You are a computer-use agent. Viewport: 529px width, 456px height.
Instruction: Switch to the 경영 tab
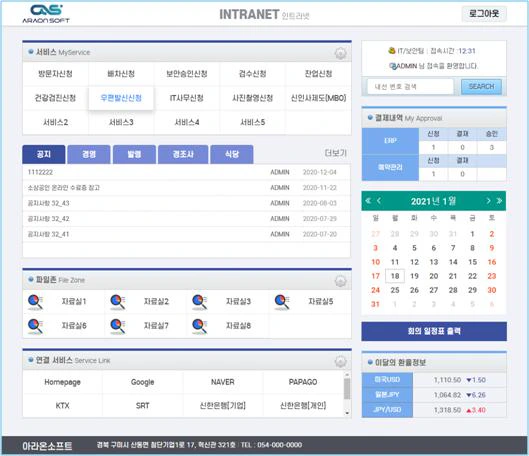tap(89, 154)
